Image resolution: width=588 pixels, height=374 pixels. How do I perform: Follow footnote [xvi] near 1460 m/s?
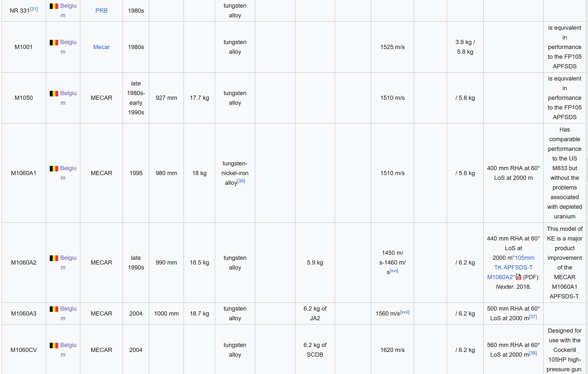pyautogui.click(x=394, y=271)
